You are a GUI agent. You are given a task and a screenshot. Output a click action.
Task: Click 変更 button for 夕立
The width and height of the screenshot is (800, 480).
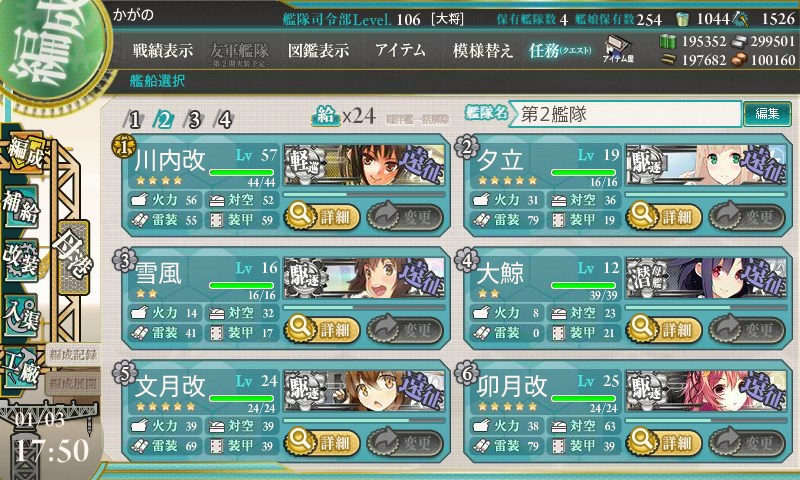(746, 216)
